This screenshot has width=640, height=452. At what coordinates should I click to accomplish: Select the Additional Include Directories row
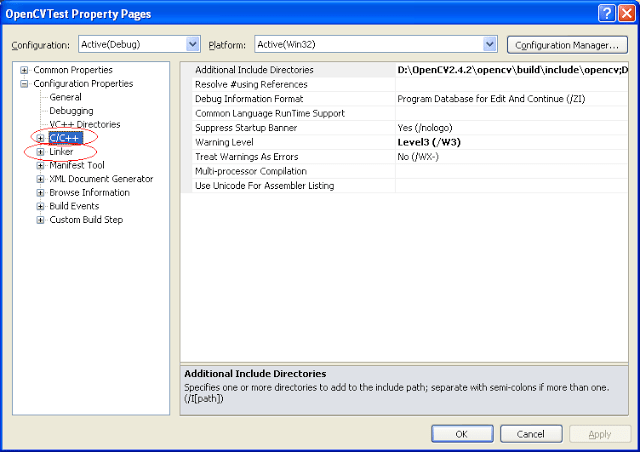click(254, 70)
